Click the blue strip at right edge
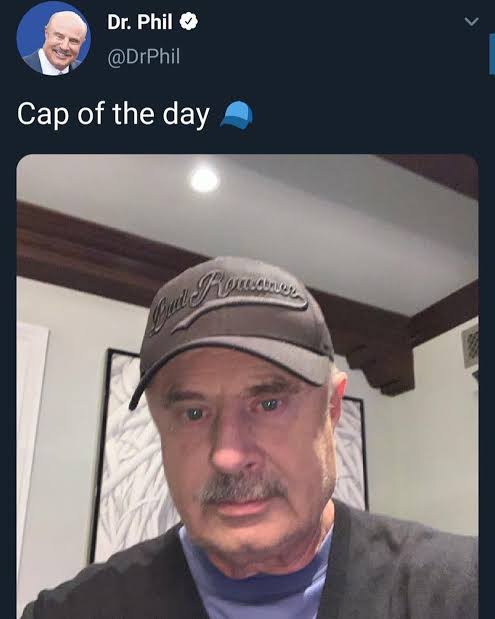The height and width of the screenshot is (619, 495). point(492,54)
